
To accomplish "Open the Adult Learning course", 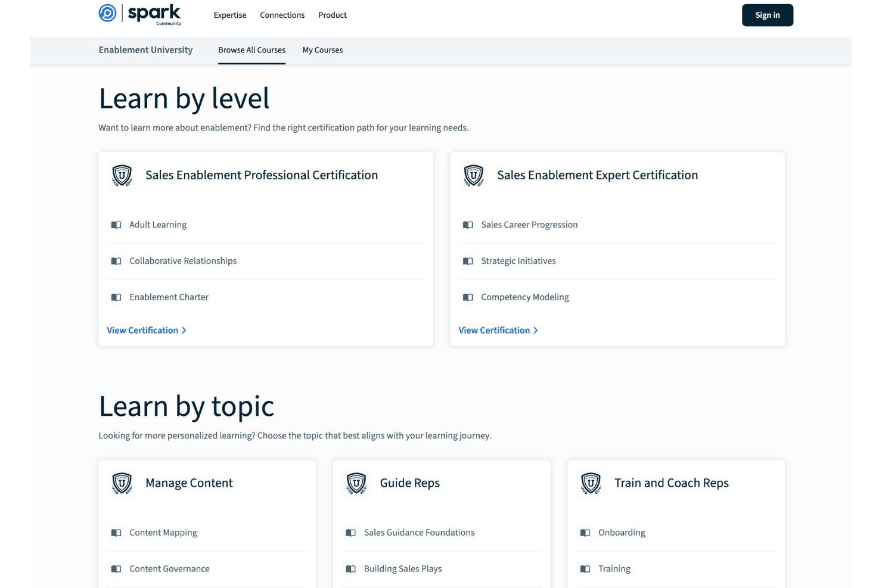I will click(158, 225).
